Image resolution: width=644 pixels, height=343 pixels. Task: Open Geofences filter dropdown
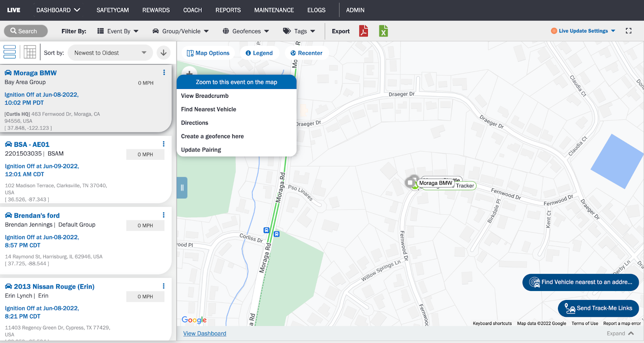246,31
